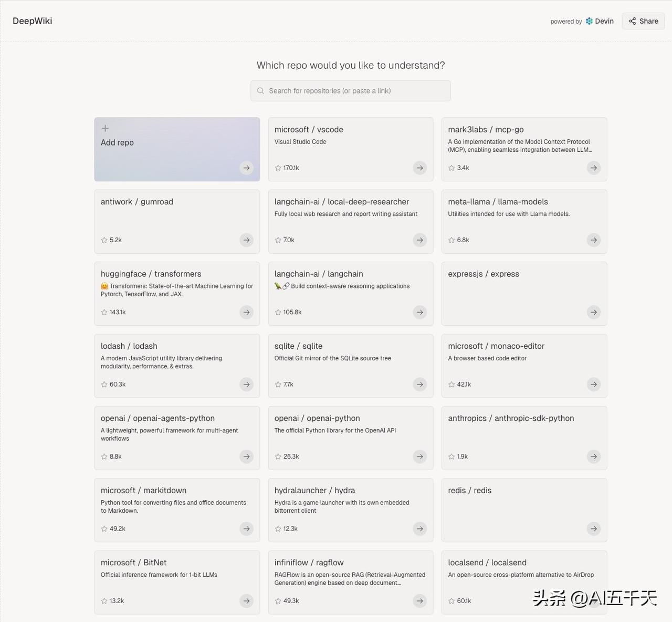Click arrow on mark3labs / mcp-go card
The image size is (672, 622).
[593, 168]
